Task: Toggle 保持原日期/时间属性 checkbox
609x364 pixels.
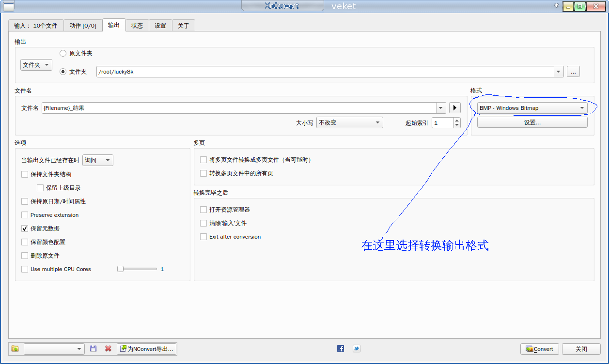Action: point(25,201)
